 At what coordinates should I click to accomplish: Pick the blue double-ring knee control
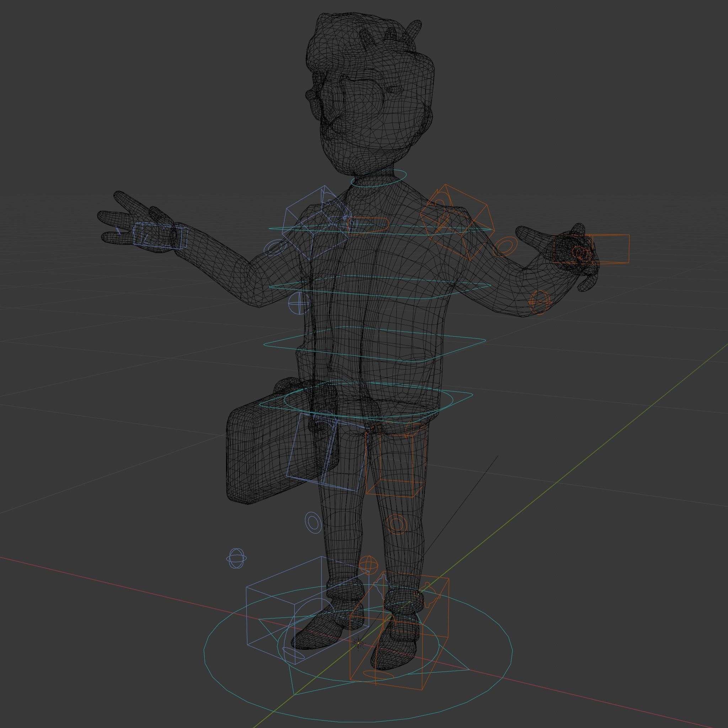(x=313, y=522)
